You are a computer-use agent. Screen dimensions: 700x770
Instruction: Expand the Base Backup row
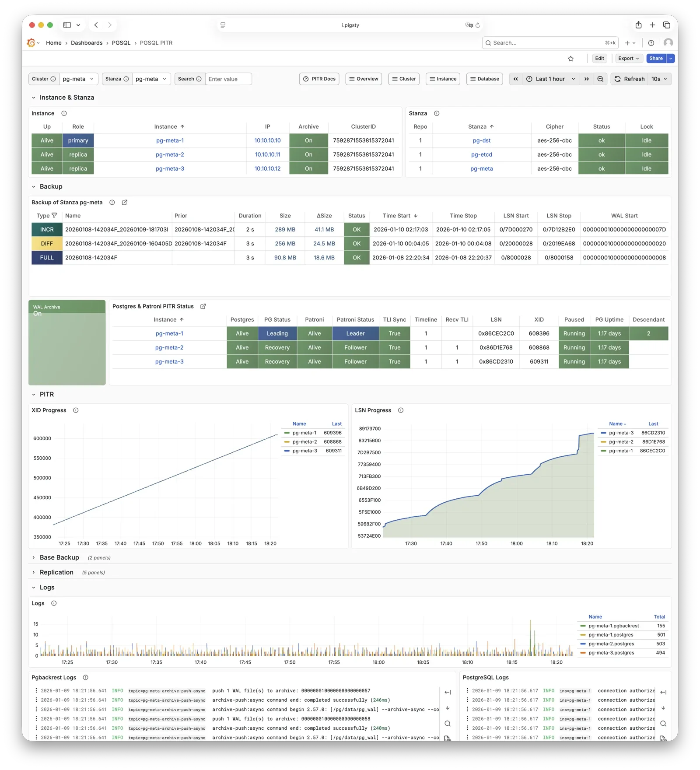click(x=59, y=557)
